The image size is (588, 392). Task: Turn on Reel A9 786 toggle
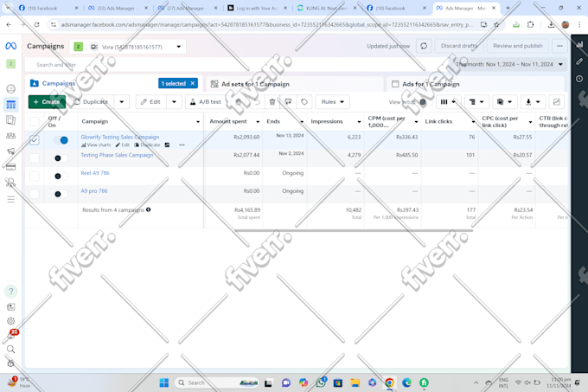click(x=61, y=176)
